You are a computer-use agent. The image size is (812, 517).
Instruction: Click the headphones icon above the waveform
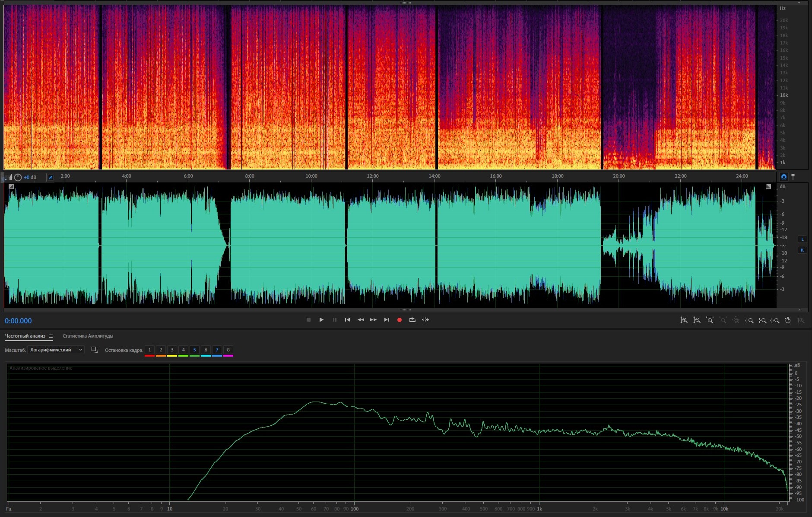tap(784, 177)
